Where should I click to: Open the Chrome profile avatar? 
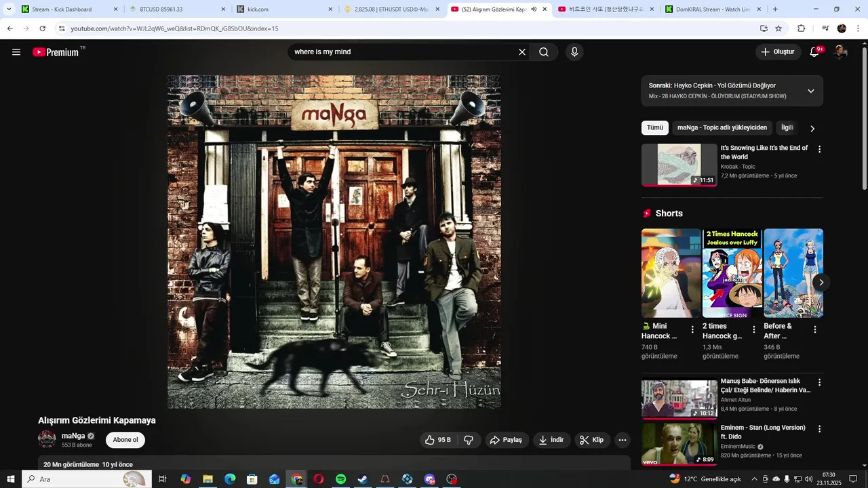click(842, 28)
